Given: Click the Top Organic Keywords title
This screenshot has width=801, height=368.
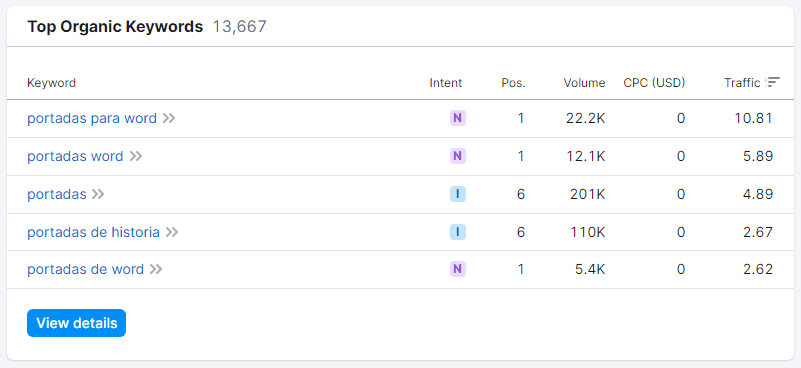Looking at the screenshot, I should 115,27.
